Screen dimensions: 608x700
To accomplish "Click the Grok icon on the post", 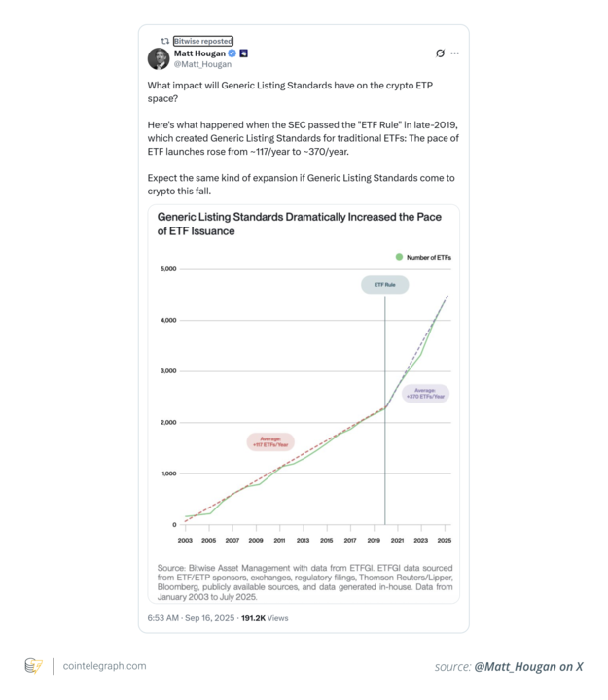I will click(440, 53).
